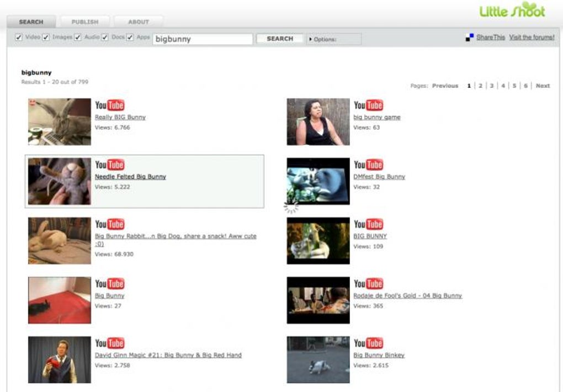
Task: Open BIG BUNNY link with 109 views
Action: 370,236
